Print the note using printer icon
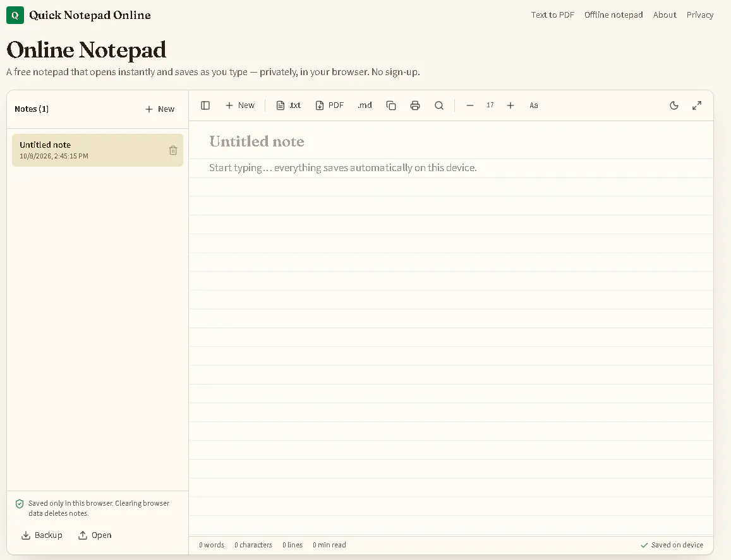Viewport: 731px width, 560px height. [x=415, y=105]
